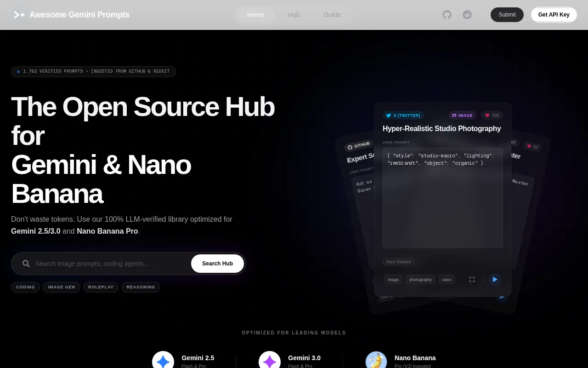Click the 'Expert' back card title
The width and height of the screenshot is (588, 368).
[x=360, y=158]
